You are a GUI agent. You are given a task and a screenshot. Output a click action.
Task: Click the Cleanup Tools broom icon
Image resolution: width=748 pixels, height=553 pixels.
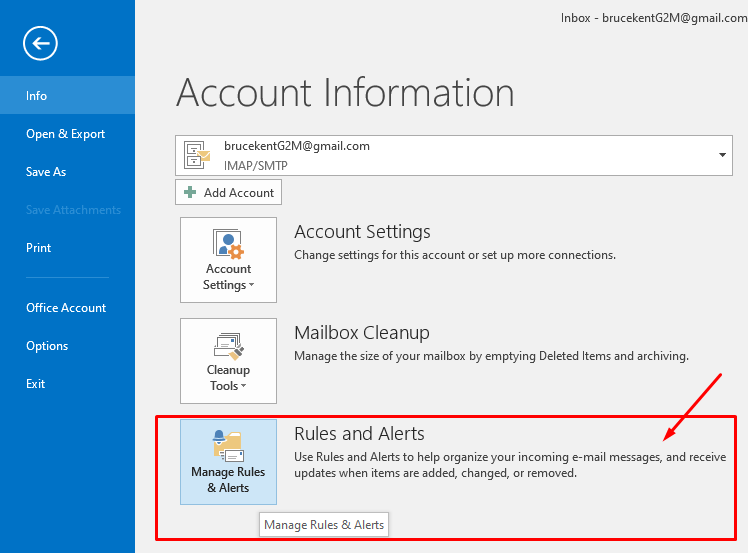coord(229,346)
